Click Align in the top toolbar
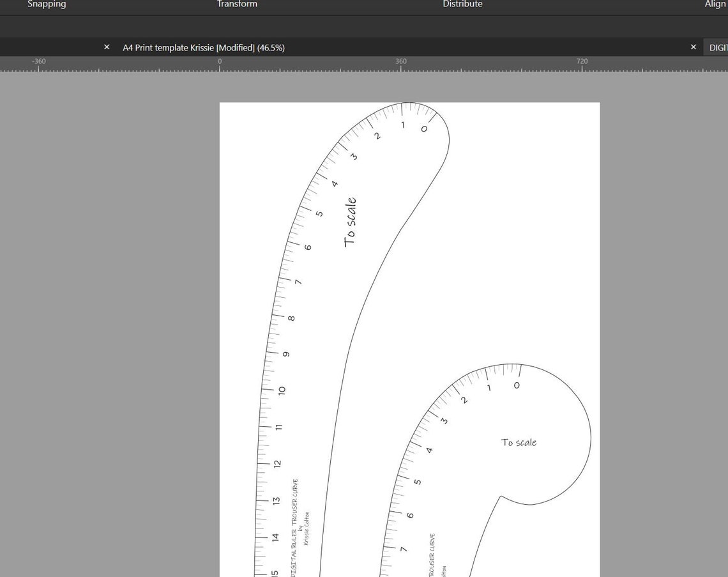728x577 pixels. click(715, 4)
